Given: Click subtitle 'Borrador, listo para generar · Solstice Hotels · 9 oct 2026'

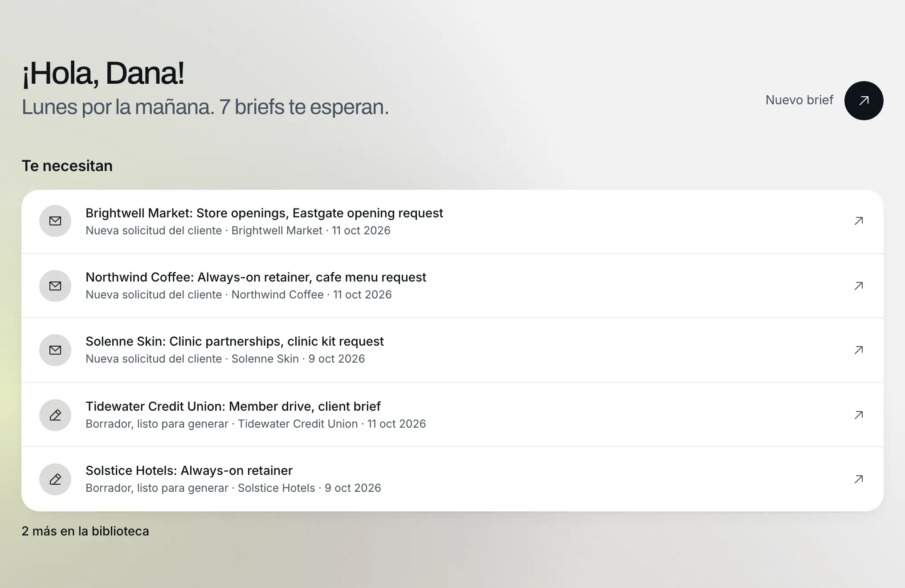Looking at the screenshot, I should pos(233,488).
